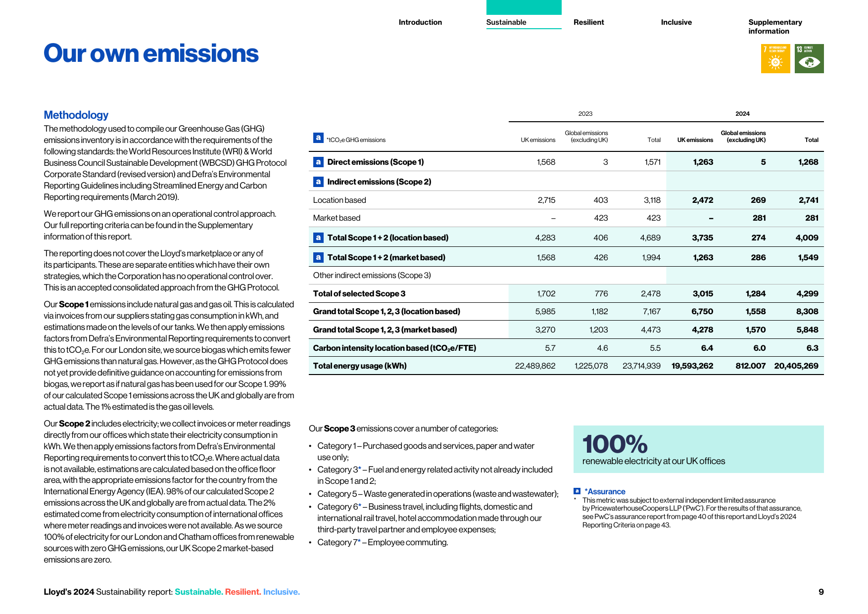
Task: Click the 2024 column group header
Action: (x=742, y=114)
